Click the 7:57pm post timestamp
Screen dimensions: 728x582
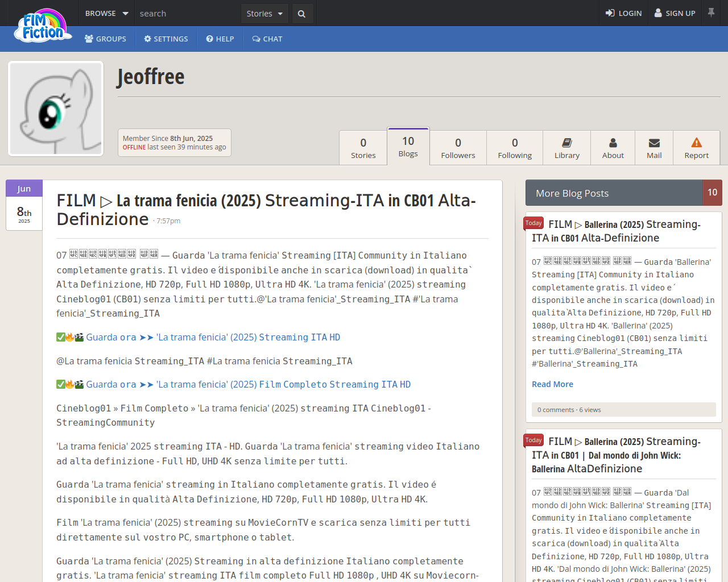[x=168, y=221]
